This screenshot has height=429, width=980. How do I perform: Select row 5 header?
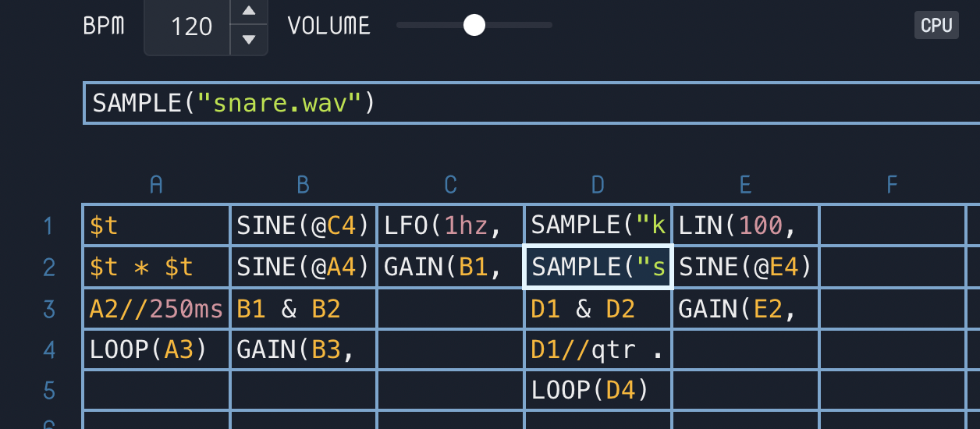[x=49, y=390]
